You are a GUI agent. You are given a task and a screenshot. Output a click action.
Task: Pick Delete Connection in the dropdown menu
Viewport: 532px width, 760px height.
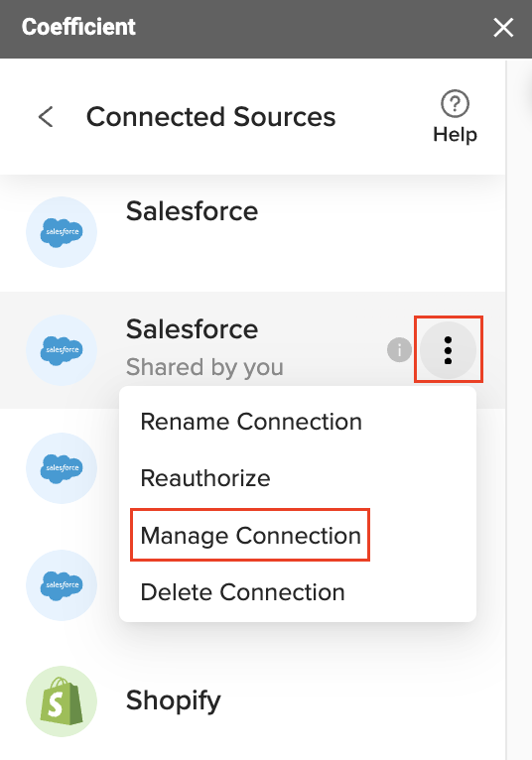(242, 592)
